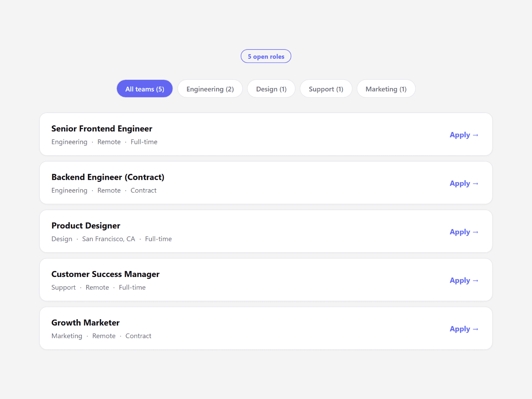Click Marketing label under Growth Marketer
This screenshot has height=399, width=532.
pos(67,336)
